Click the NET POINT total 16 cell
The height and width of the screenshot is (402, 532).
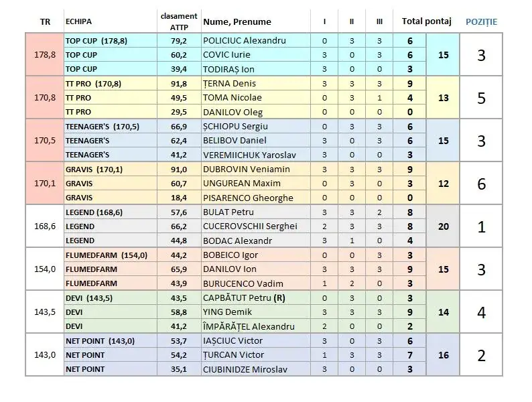(443, 355)
